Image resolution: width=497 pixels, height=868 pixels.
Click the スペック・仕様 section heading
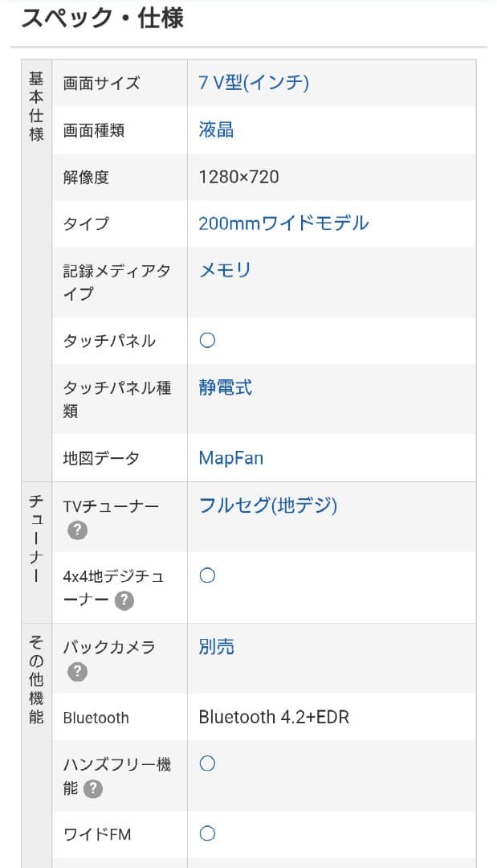[x=102, y=18]
